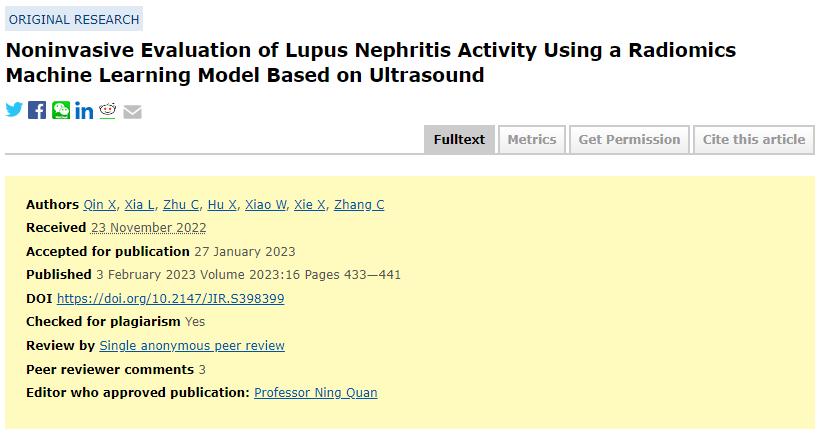The height and width of the screenshot is (438, 821).
Task: Share article via WeChat icon
Action: coord(61,110)
